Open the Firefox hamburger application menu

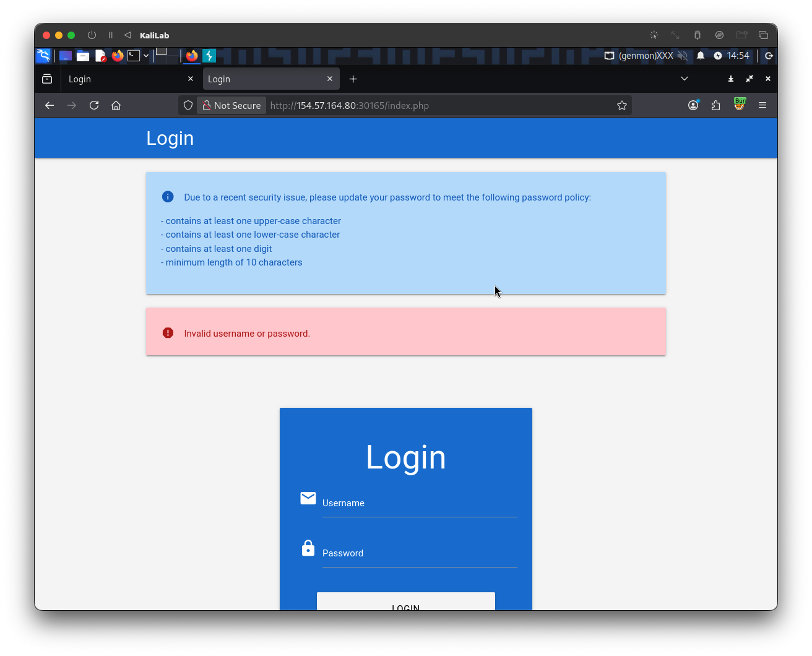coord(762,105)
